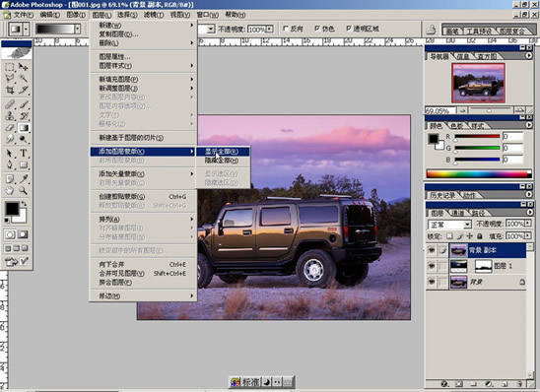
Task: Select the Rectangular Marquee tool
Action: point(10,66)
